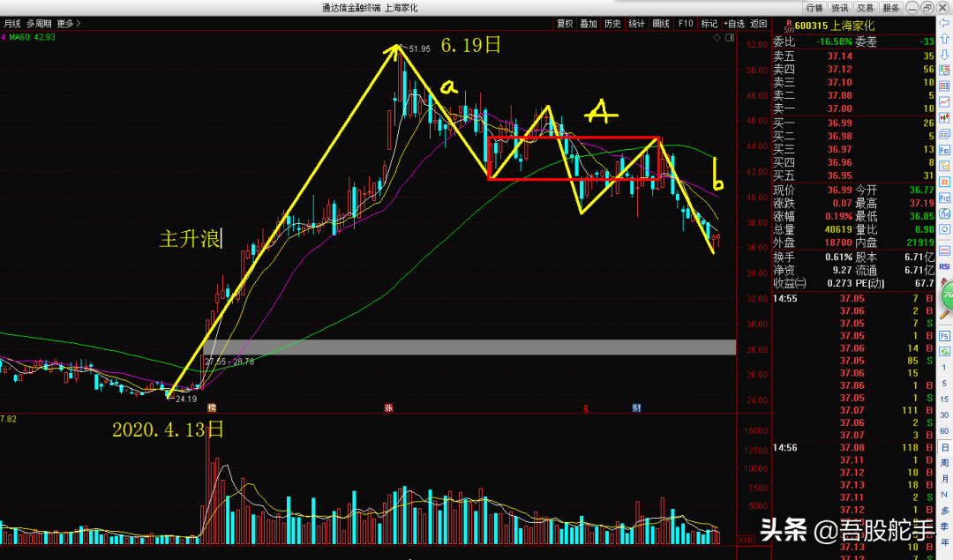Expand the 更多 period options

tap(68, 24)
